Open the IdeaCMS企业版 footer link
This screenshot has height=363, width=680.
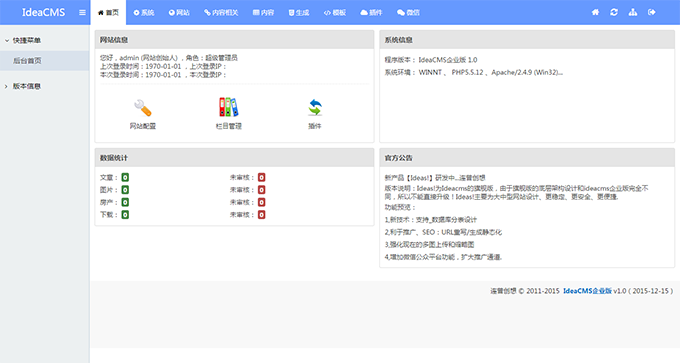[587, 291]
